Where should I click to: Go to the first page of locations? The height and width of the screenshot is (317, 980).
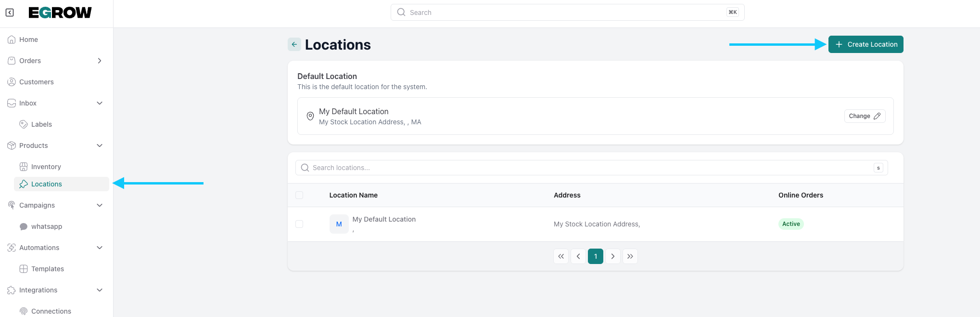(x=561, y=256)
